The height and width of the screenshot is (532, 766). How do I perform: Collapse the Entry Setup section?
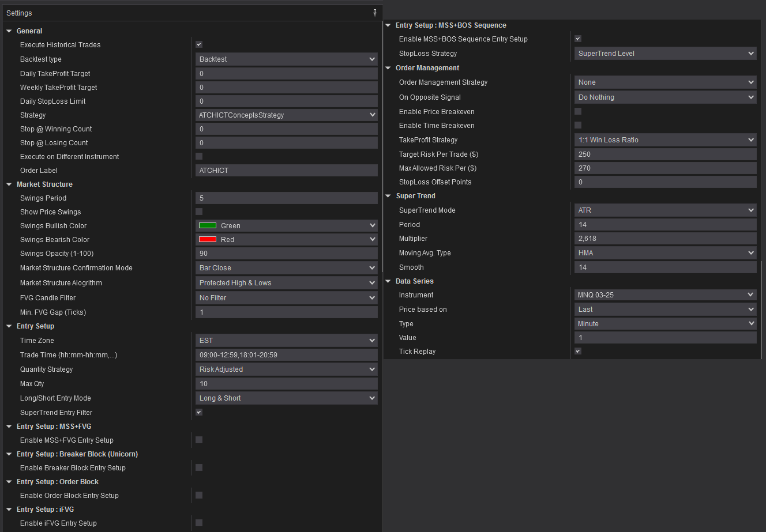coord(9,326)
